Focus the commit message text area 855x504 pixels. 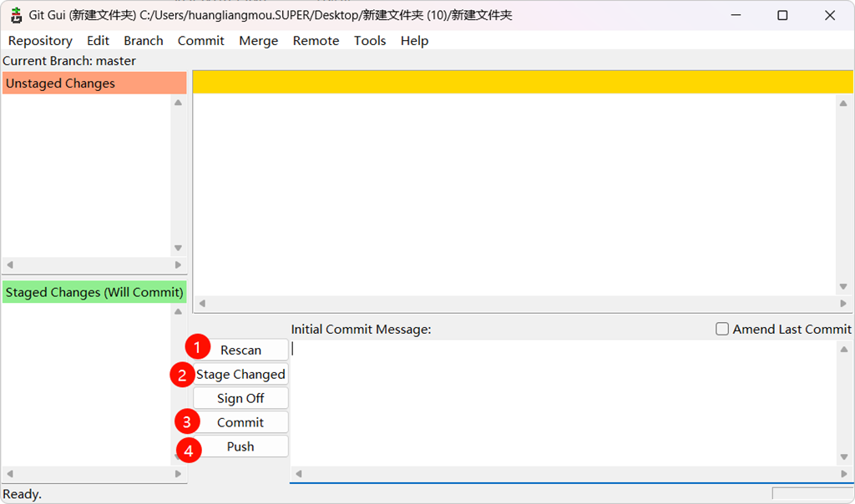coord(564,403)
